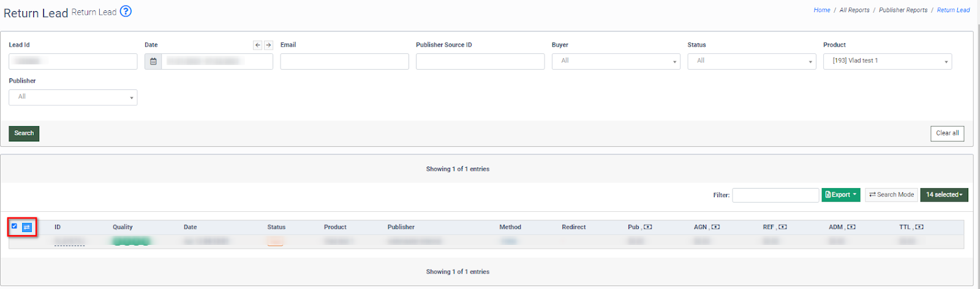The image size is (980, 289).
Task: Uncheck the select-all checkbox in table header
Action: pos(15,226)
